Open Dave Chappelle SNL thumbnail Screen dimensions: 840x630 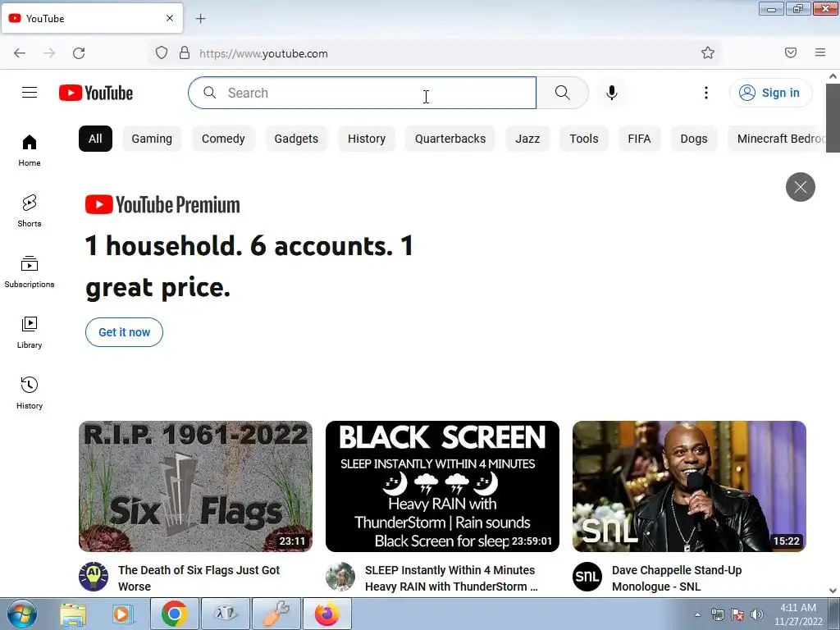(689, 486)
